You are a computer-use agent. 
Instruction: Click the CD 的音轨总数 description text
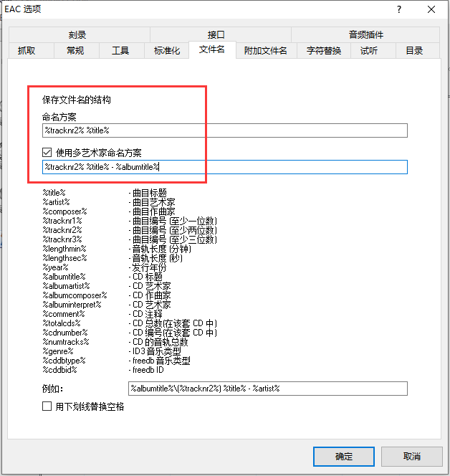[161, 342]
